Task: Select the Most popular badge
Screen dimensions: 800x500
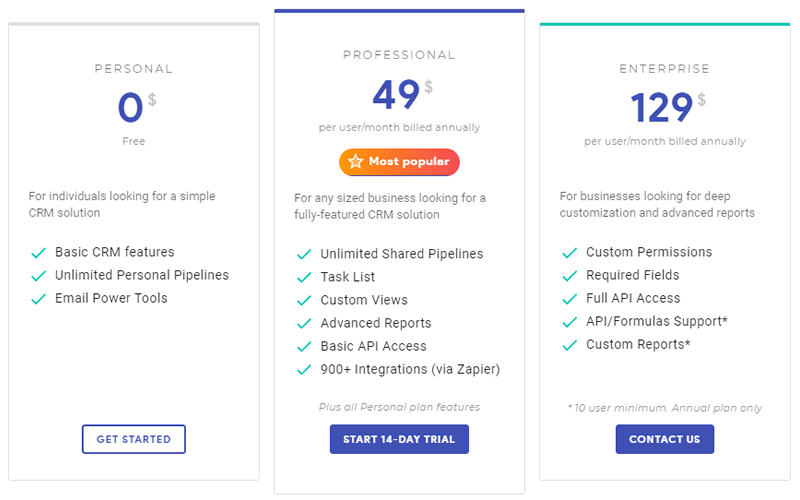Action: point(400,161)
